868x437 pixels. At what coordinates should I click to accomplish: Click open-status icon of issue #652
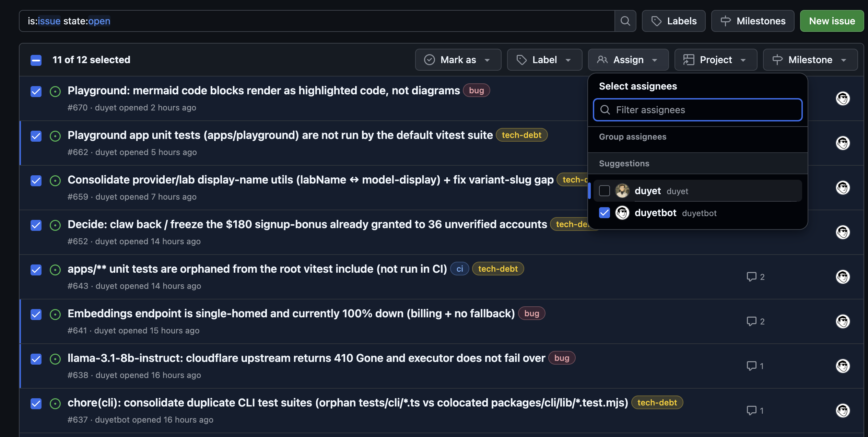(x=55, y=225)
